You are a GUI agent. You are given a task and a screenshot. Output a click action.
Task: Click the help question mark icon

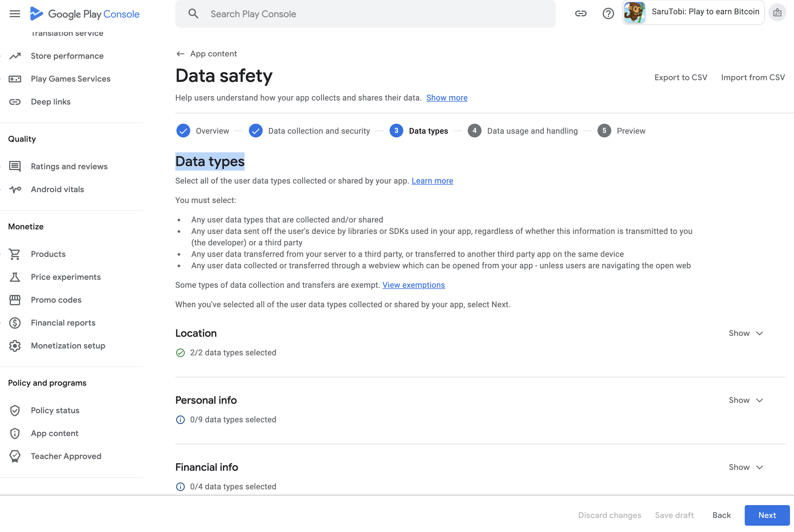(608, 13)
